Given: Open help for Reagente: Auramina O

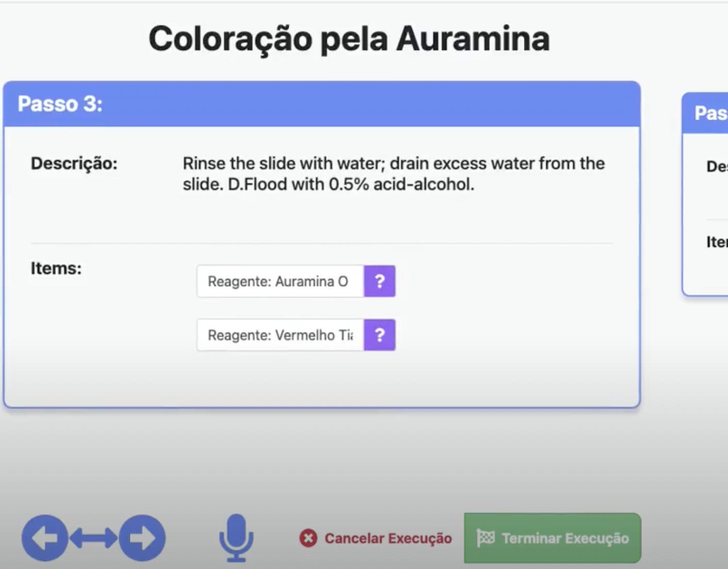Looking at the screenshot, I should coord(379,281).
